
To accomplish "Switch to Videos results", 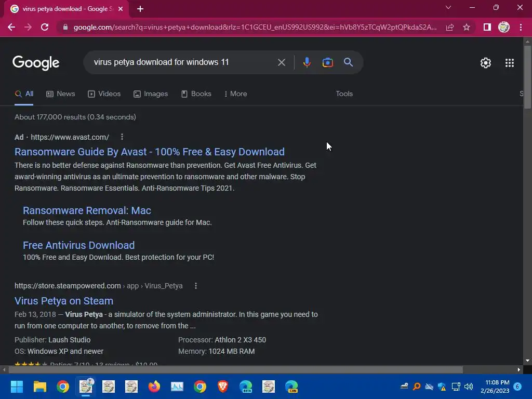I will pyautogui.click(x=104, y=94).
